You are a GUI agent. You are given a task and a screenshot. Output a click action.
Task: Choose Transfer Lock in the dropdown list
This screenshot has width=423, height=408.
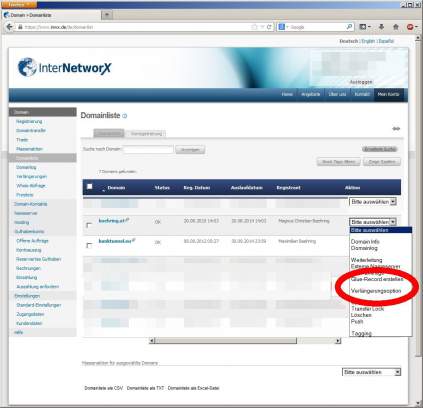point(367,309)
